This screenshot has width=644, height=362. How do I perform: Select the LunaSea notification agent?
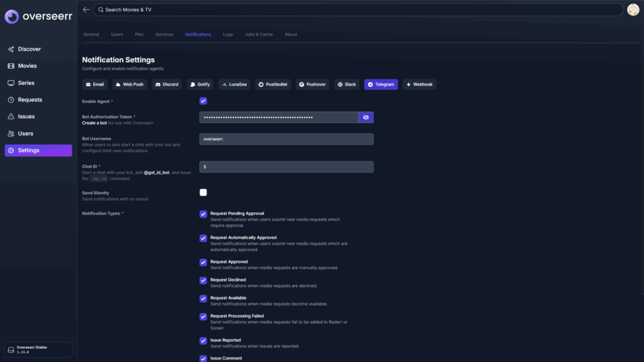coord(234,84)
